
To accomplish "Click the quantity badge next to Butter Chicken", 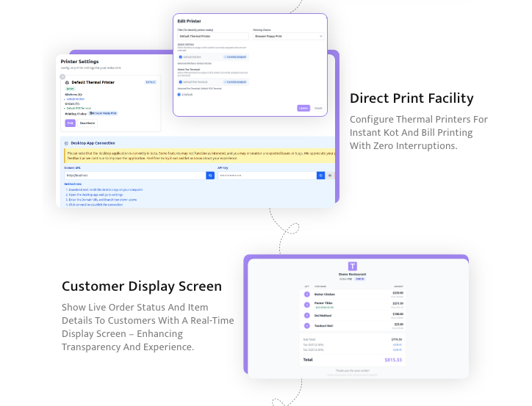I will tap(307, 294).
